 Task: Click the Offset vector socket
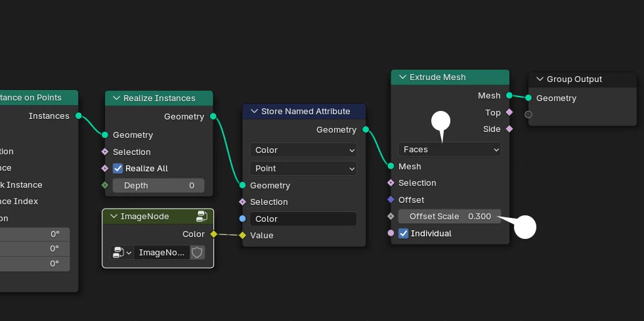pyautogui.click(x=391, y=200)
